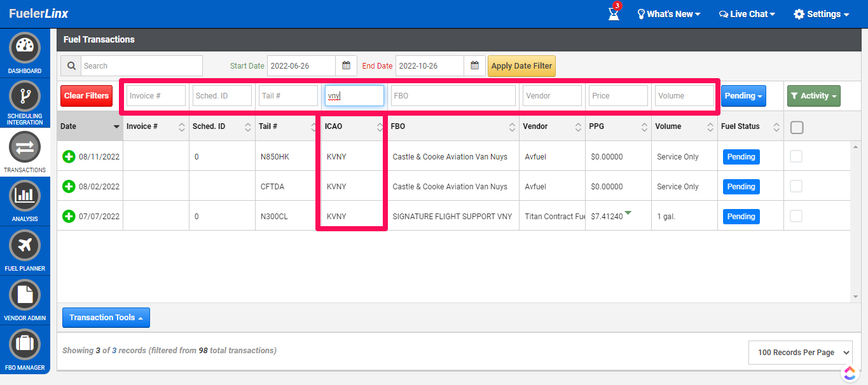Screen dimensions: 868x385
Task: Click the Clear Filters button
Action: [x=86, y=96]
